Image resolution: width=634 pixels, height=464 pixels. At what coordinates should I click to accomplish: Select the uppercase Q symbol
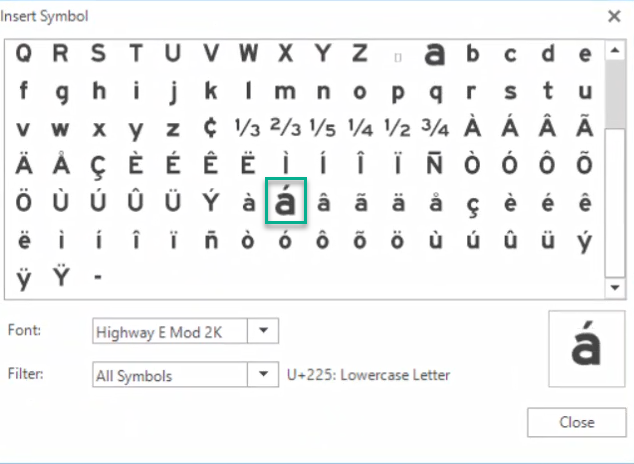(23, 53)
